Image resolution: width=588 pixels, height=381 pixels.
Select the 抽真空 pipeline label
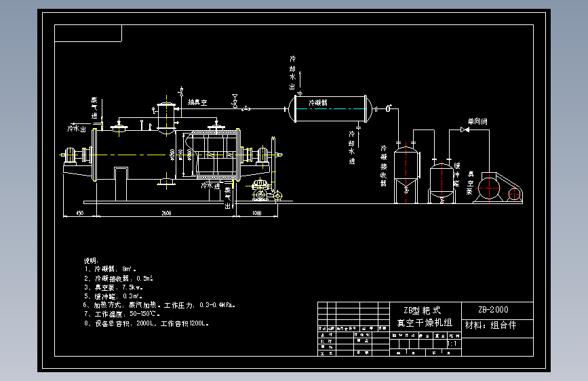(x=197, y=102)
